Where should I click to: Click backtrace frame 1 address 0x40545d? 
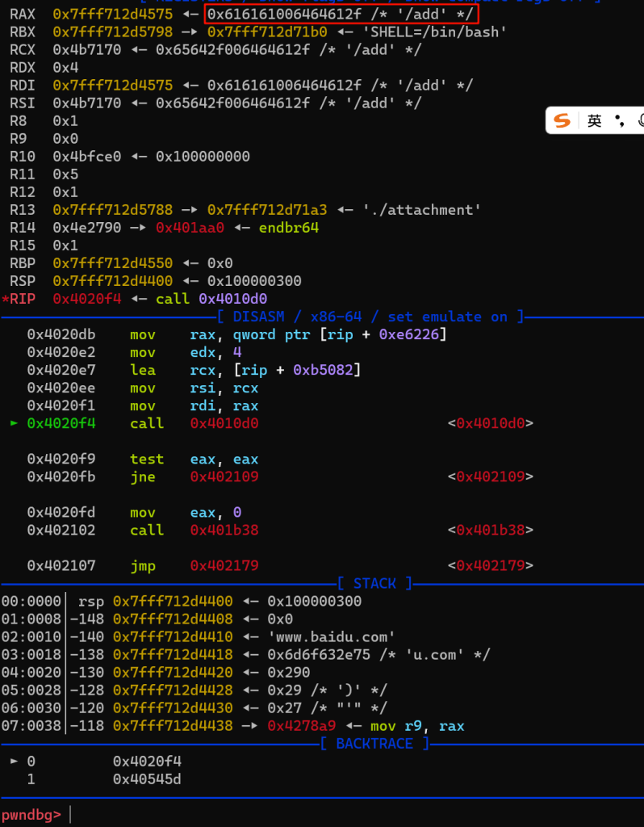click(x=147, y=779)
